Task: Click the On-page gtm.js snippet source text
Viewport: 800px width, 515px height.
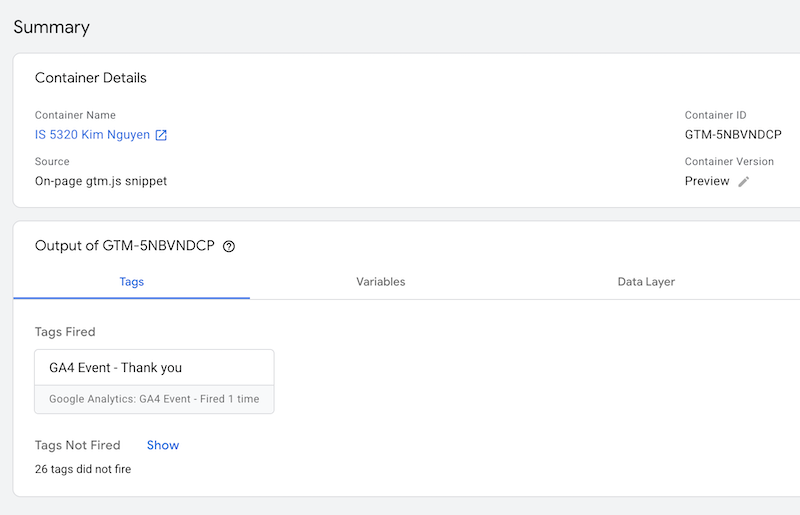Action: (x=101, y=181)
